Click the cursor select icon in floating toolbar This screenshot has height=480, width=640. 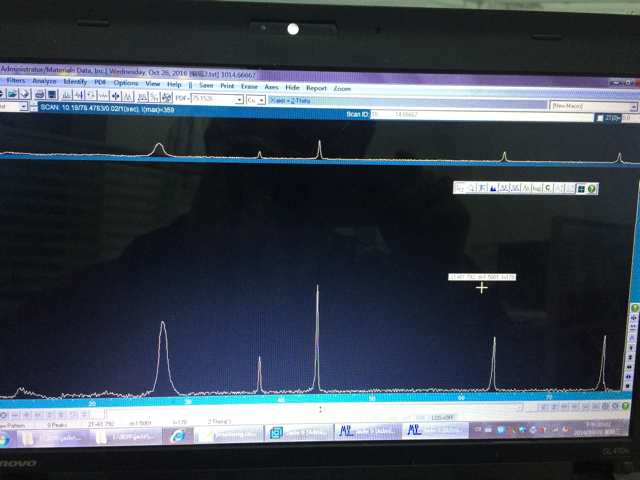(x=460, y=188)
